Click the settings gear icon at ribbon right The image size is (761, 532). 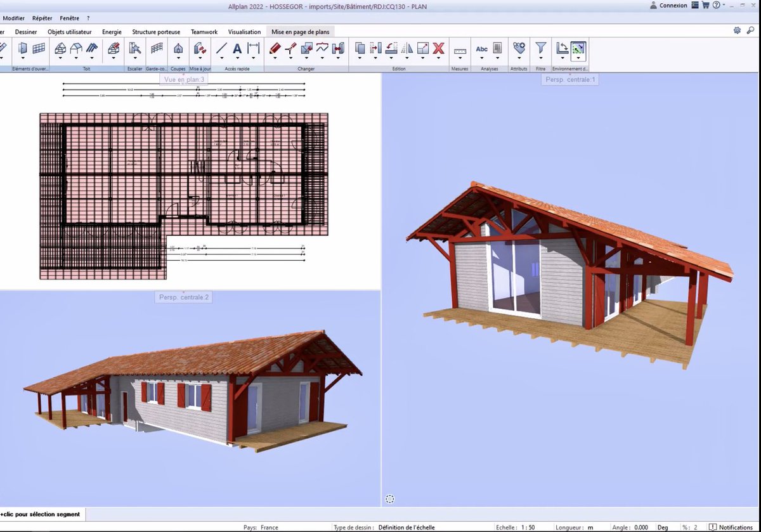pos(737,30)
